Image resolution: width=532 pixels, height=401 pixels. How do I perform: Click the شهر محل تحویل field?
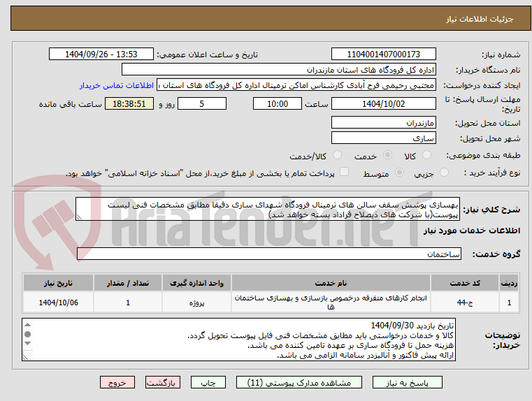pos(383,138)
